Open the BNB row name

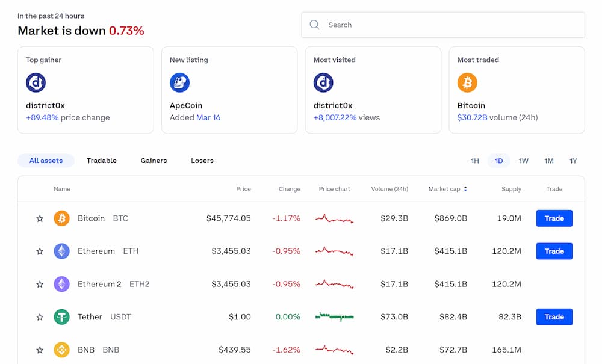point(98,350)
